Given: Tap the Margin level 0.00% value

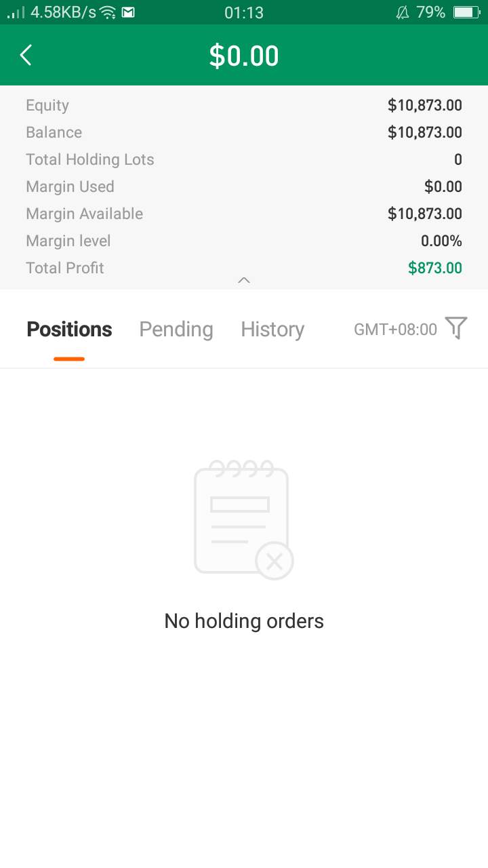Looking at the screenshot, I should [441, 241].
